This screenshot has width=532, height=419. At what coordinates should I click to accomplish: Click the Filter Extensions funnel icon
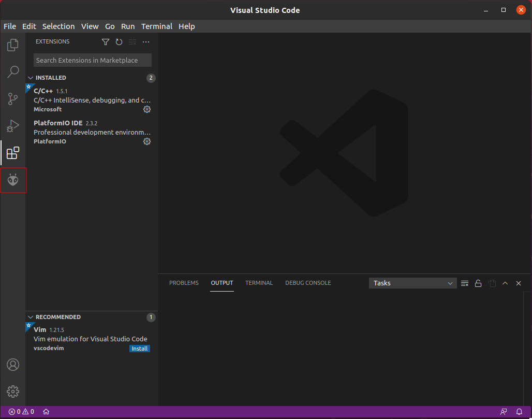pos(106,42)
